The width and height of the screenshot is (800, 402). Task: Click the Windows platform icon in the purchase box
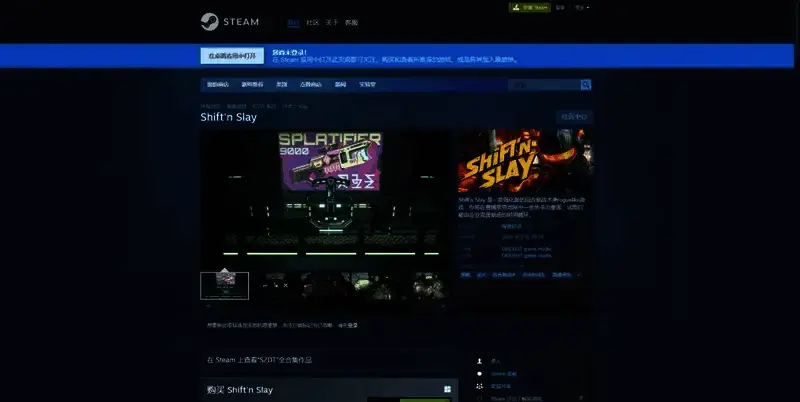tap(446, 389)
